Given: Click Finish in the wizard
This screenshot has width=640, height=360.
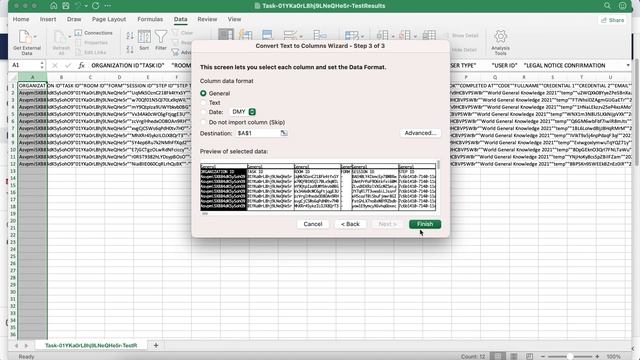Looking at the screenshot, I should coord(425,224).
